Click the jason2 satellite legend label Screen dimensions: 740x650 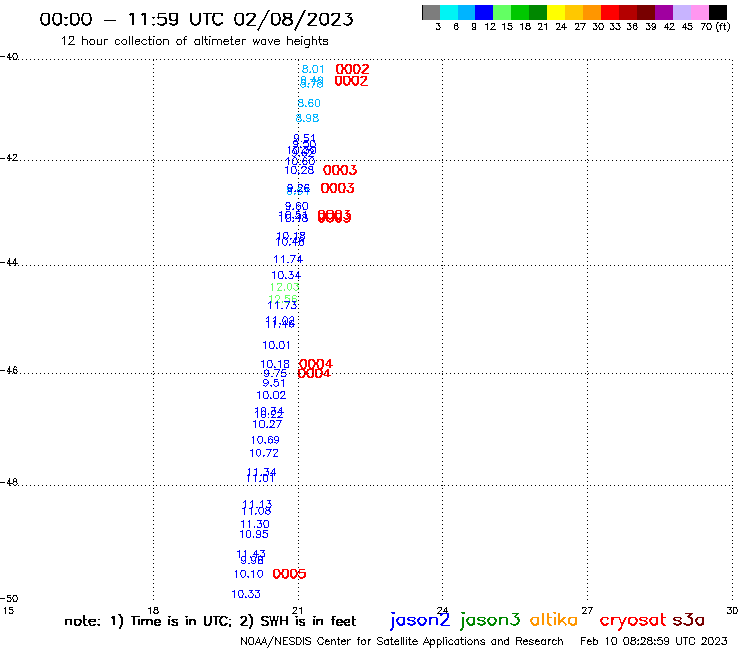(x=420, y=620)
